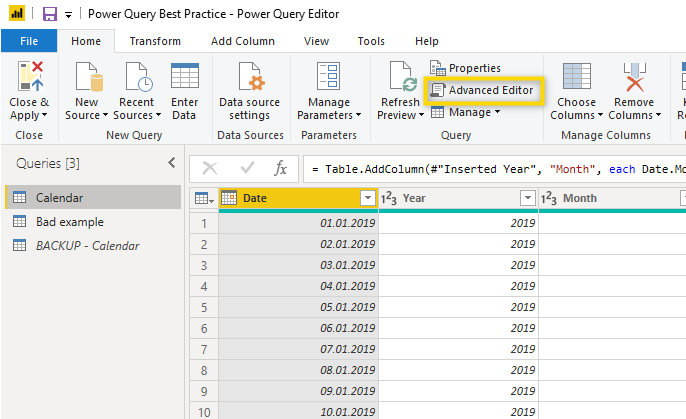
Task: Open the File tab
Action: point(29,41)
